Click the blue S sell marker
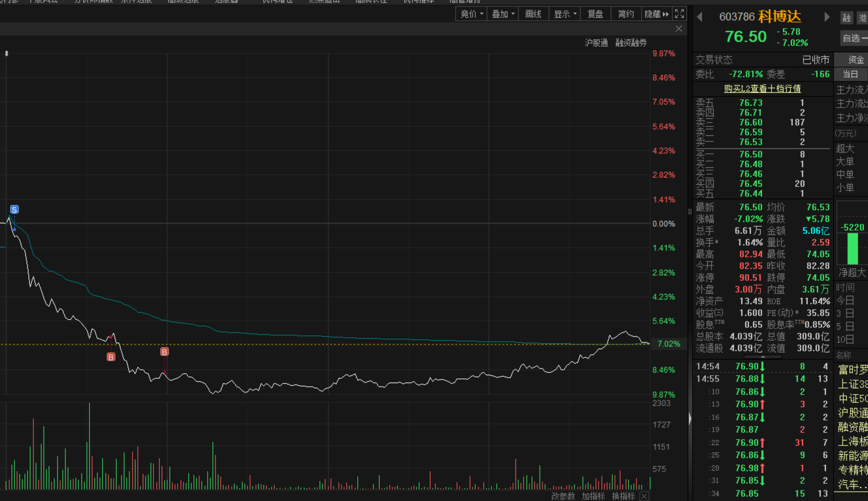 point(14,210)
